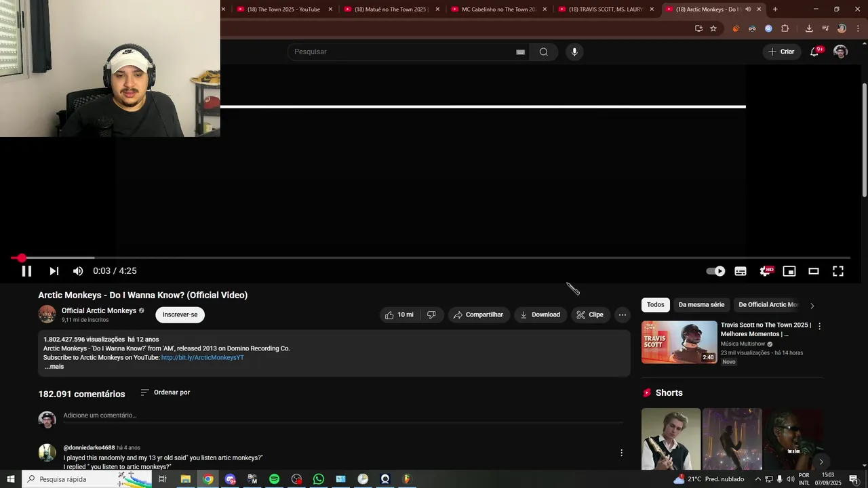
Task: Toggle theater mode
Action: 814,271
